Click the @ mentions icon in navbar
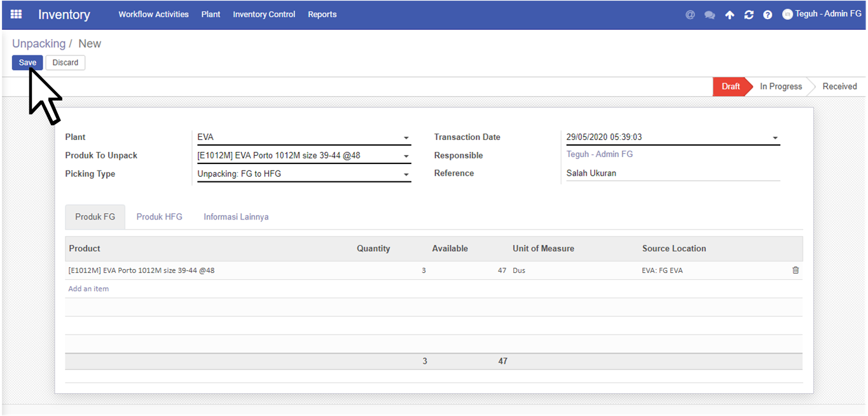The image size is (868, 416). 690,15
